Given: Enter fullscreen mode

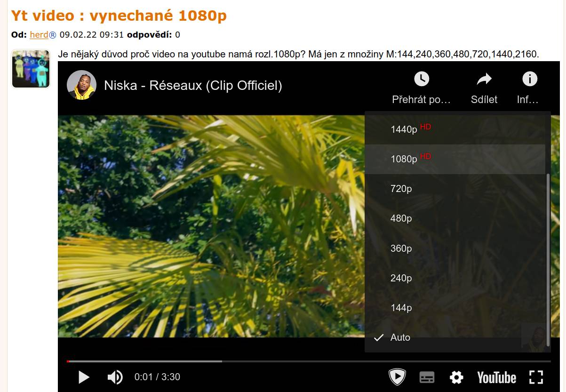Looking at the screenshot, I should pos(536,377).
